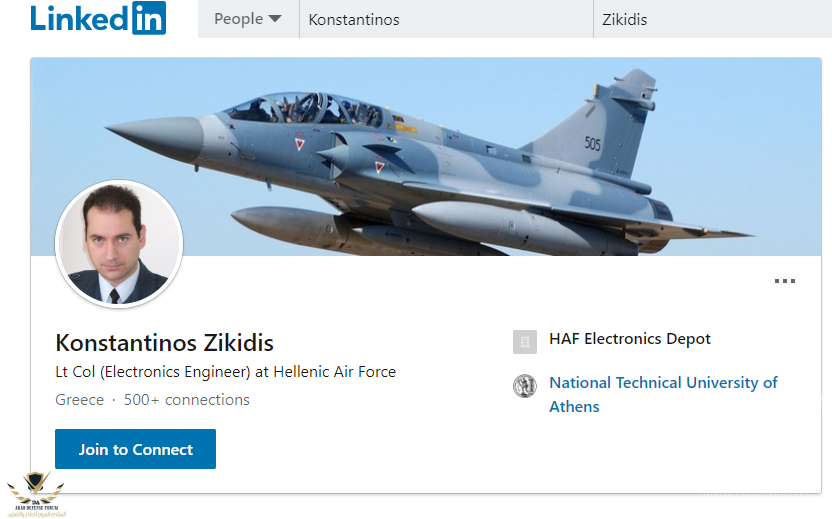Click the Konstantinos Zikidis profile name heading

click(165, 342)
